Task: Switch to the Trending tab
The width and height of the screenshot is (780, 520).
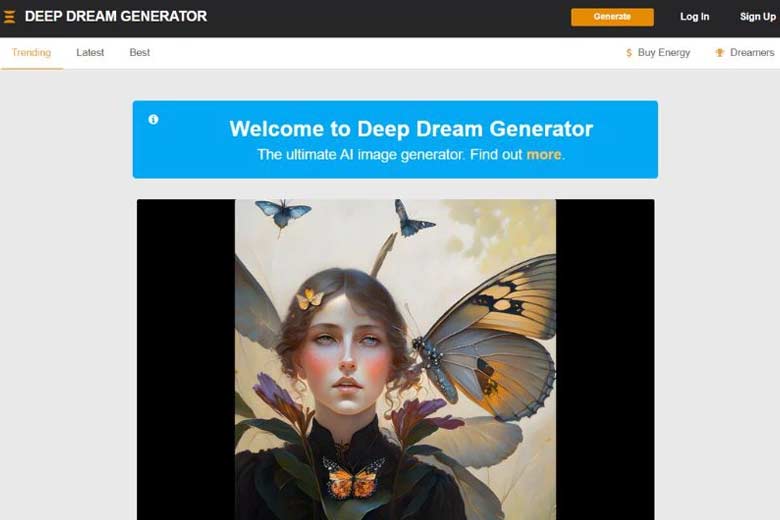Action: click(31, 53)
